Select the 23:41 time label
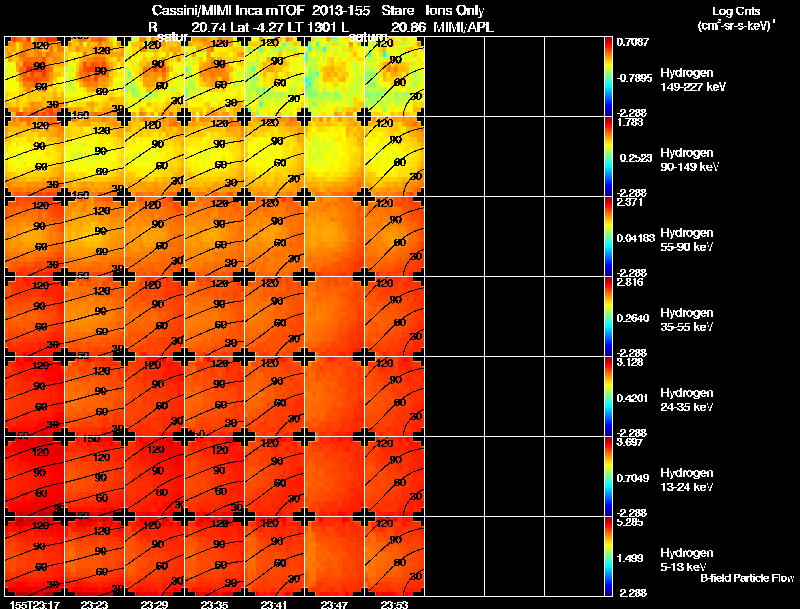This screenshot has width=800, height=609. pos(274,604)
